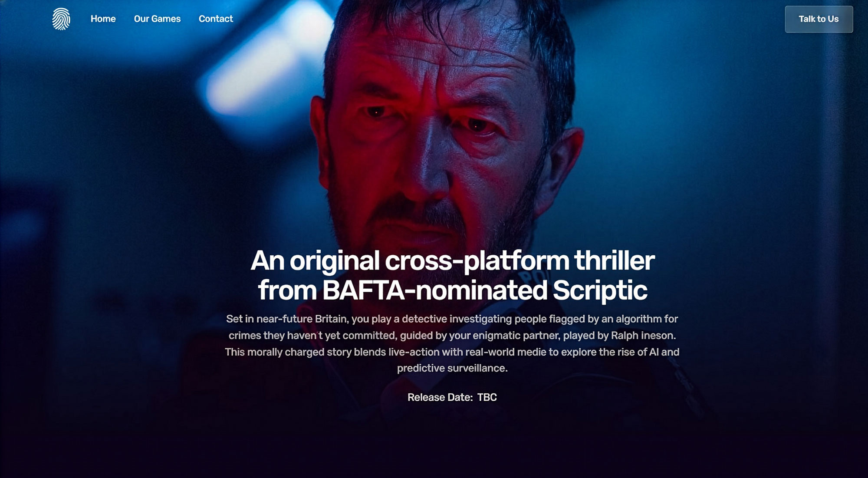
Task: Open the Home nav link
Action: point(103,19)
